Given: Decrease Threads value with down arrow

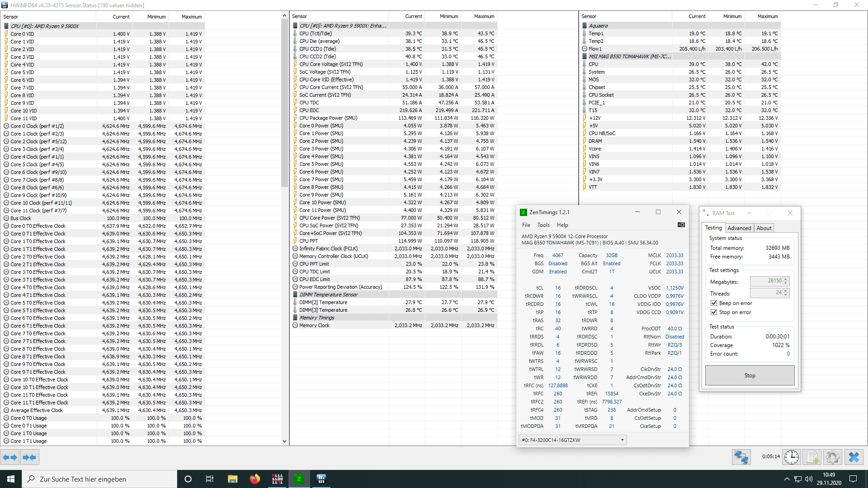Looking at the screenshot, I should [786, 295].
